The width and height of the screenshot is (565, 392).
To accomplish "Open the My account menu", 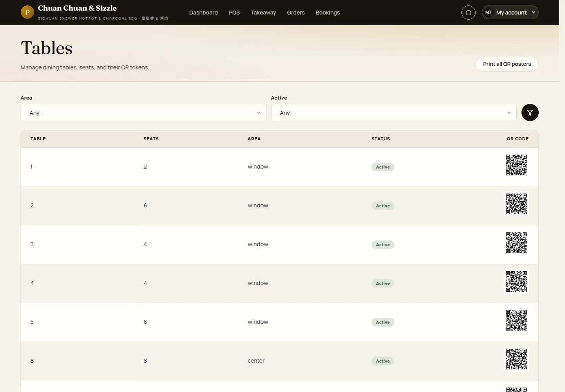I will tap(510, 13).
